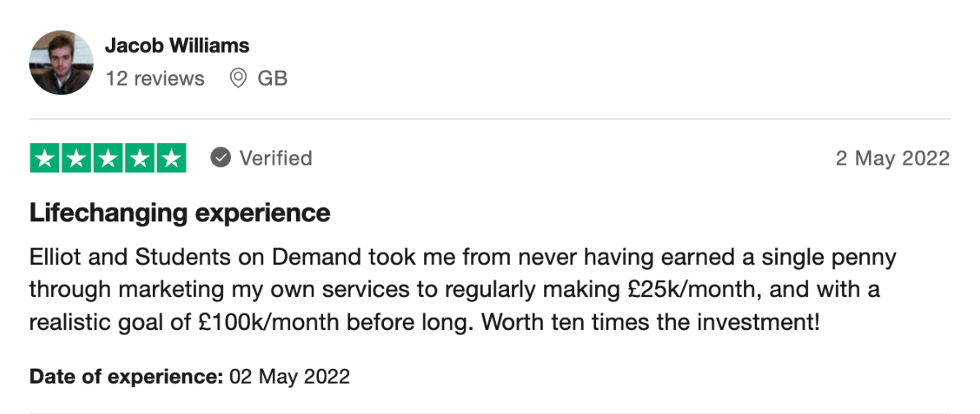Screen dimensions: 980x414
Task: Click the fifth green rating star
Action: point(171,158)
